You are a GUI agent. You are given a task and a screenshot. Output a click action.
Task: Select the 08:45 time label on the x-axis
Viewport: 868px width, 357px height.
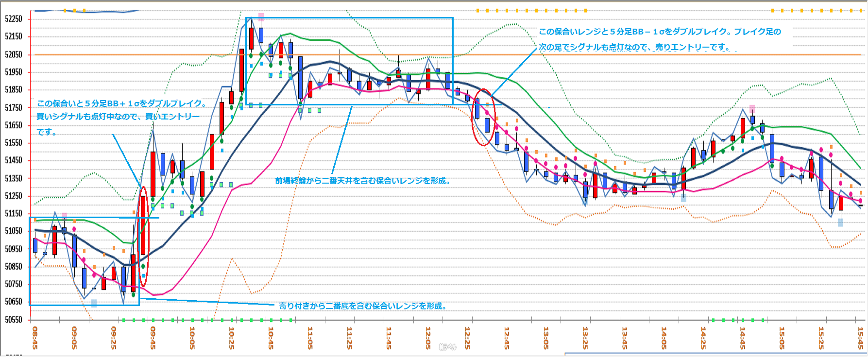click(35, 338)
